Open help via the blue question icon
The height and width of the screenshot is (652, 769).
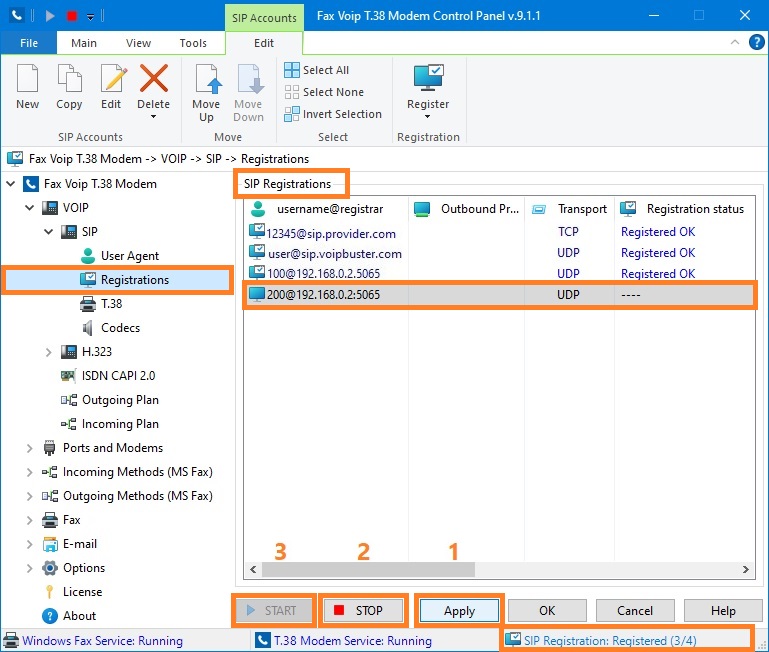point(757,42)
